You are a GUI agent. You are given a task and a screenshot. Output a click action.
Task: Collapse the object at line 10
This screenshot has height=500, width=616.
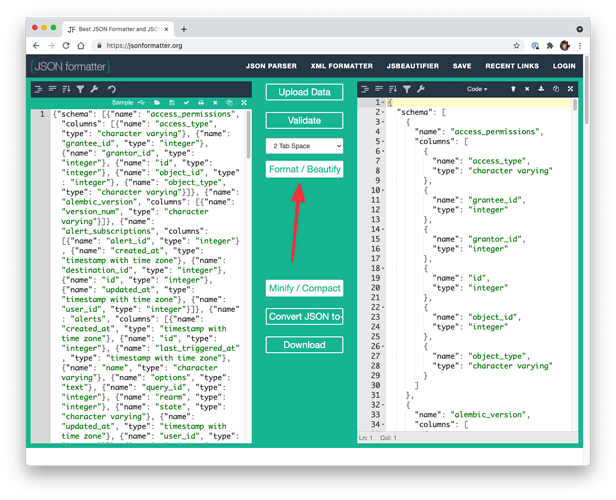[383, 190]
